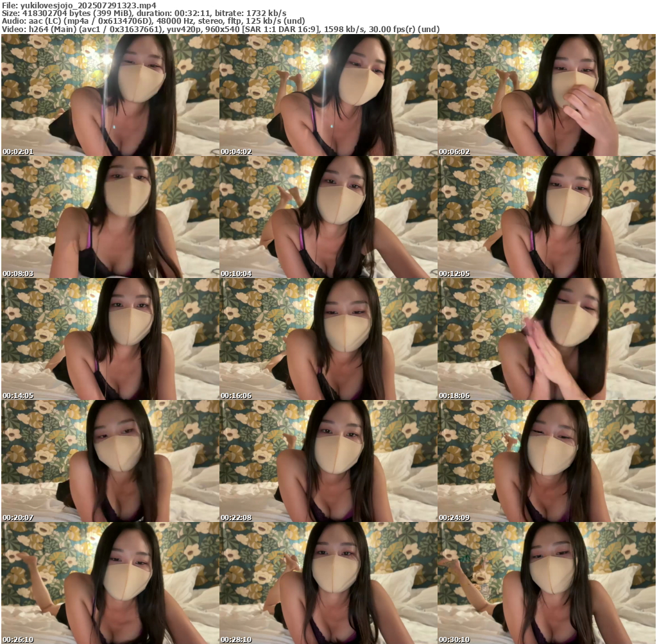
Task: Click the Size and duration info line
Action: (x=144, y=13)
